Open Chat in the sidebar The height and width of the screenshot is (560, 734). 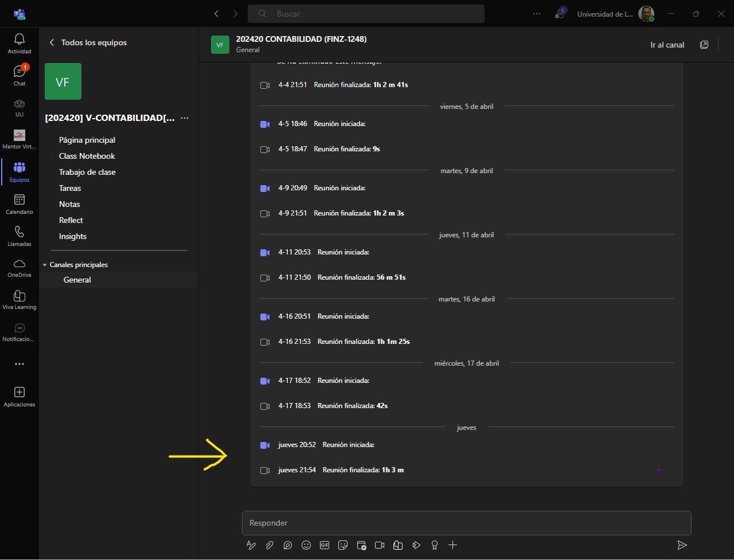[19, 76]
